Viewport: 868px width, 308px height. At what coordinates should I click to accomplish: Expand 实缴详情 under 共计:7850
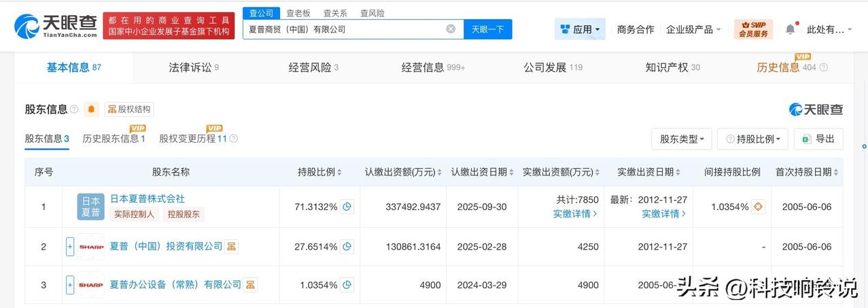point(575,213)
